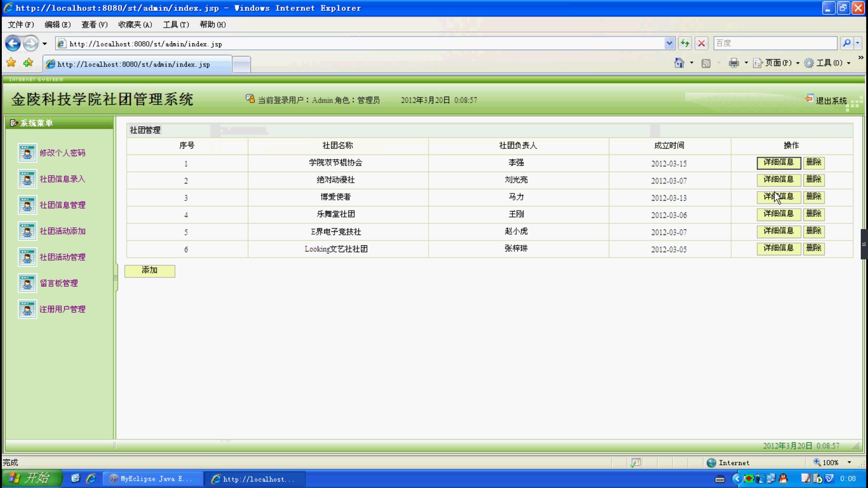Image resolution: width=868 pixels, height=488 pixels.
Task: Open the search provider dropdown arrow
Action: [858, 43]
